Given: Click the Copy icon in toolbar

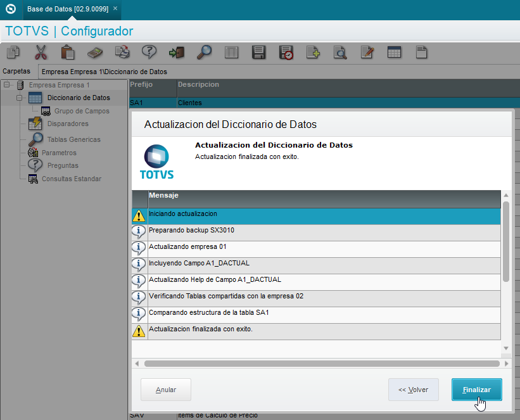Looking at the screenshot, I should coord(13,53).
